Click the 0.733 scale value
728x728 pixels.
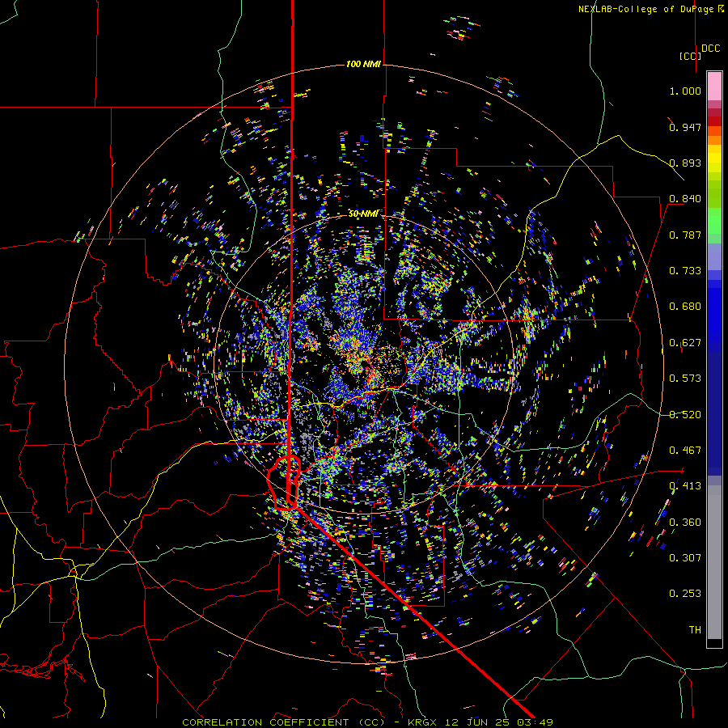click(x=685, y=271)
